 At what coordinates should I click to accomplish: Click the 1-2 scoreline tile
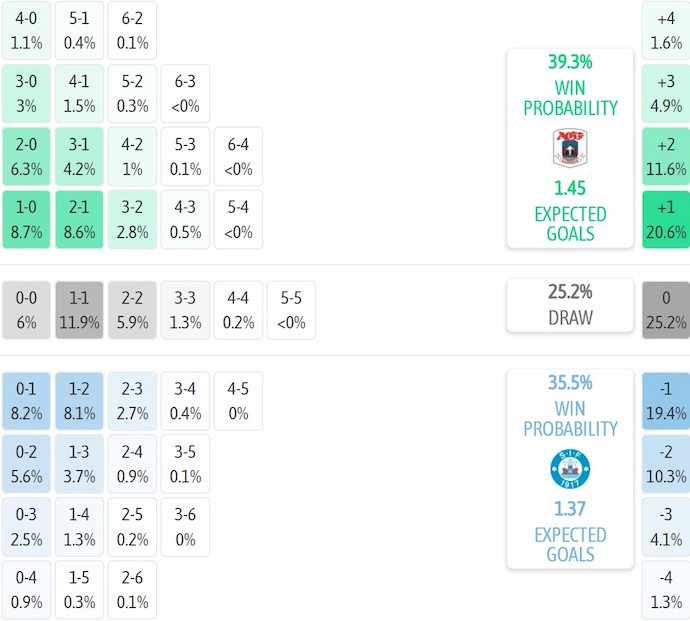80,400
